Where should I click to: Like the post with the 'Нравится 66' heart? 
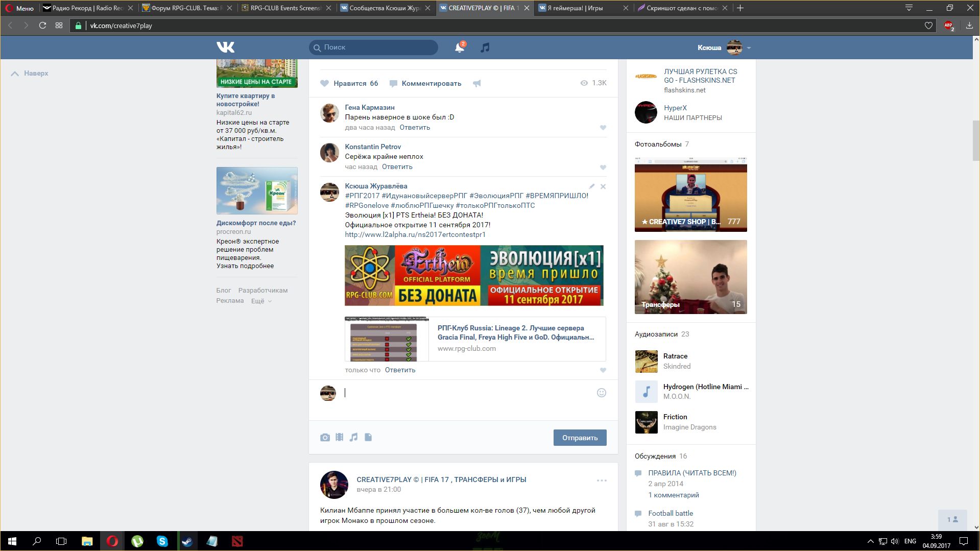(349, 83)
